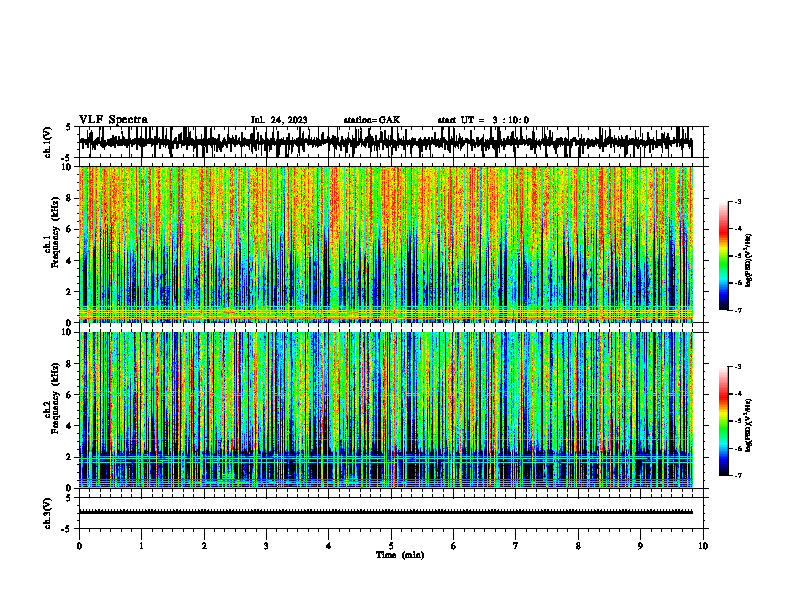
Task: Click the 0 minute tick on time axis
Action: tap(79, 546)
